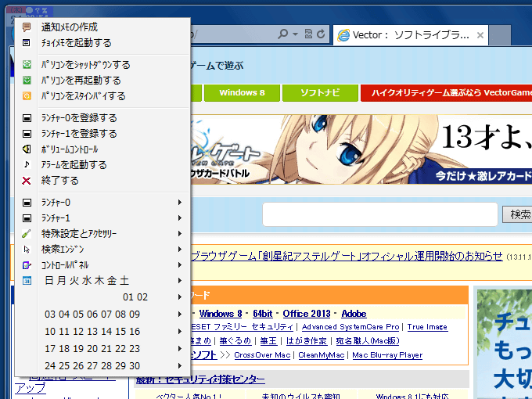This screenshot has width=532, height=399.
Task: Expand calendar row 01 02 arrow
Action: coord(180,297)
